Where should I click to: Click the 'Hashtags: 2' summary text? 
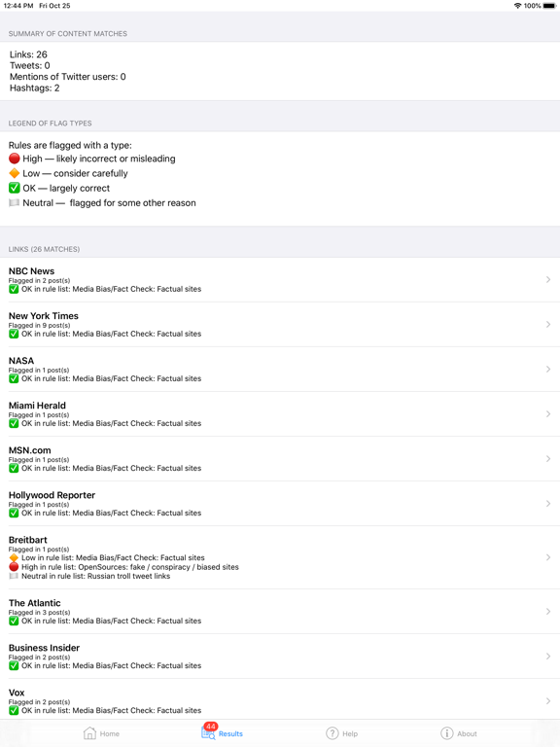coord(35,88)
